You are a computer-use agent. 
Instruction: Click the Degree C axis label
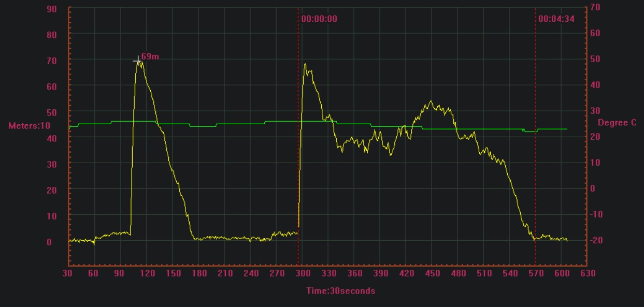[x=617, y=123]
